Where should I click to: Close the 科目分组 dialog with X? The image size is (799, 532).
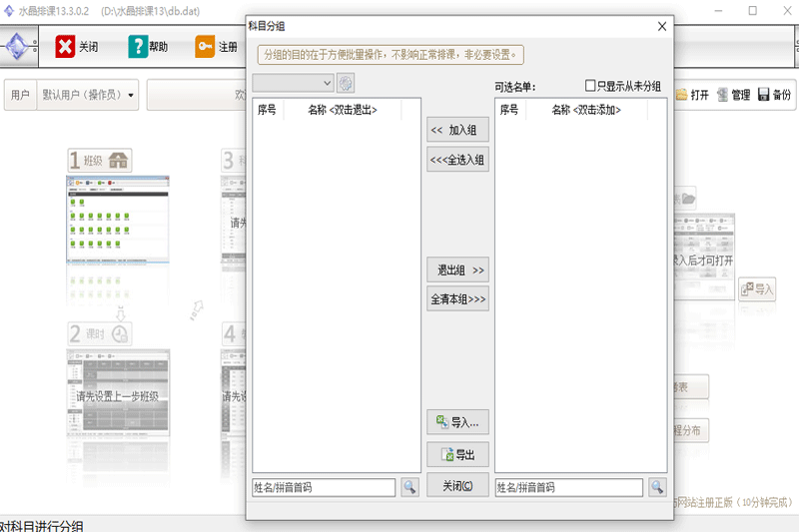click(x=662, y=27)
